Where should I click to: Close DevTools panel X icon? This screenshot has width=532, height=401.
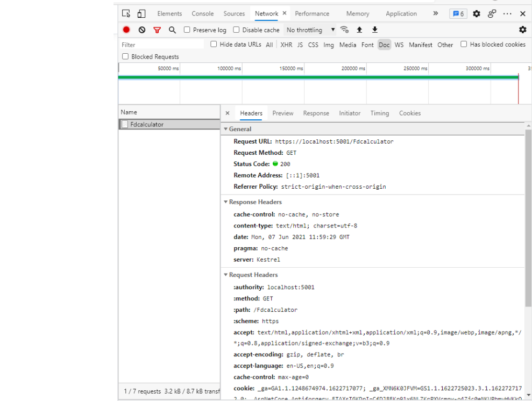[x=522, y=13]
